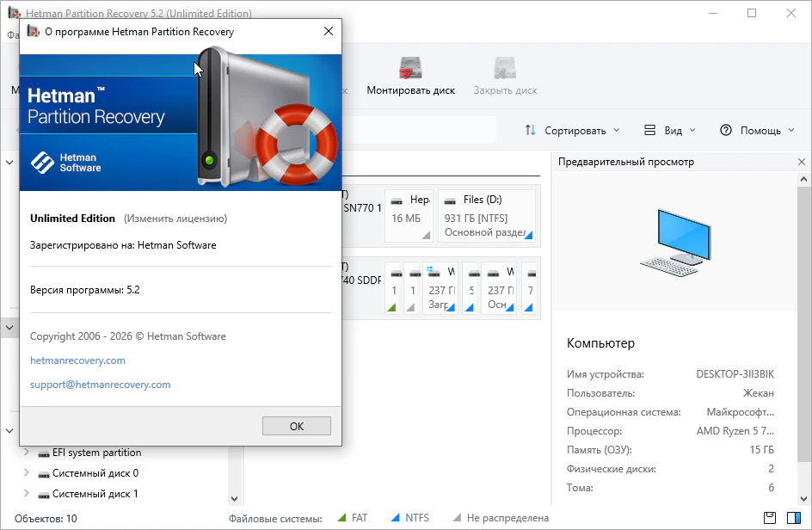Image resolution: width=812 pixels, height=530 pixels.
Task: Expand the Системный диск 0 tree node
Action: tap(26, 473)
